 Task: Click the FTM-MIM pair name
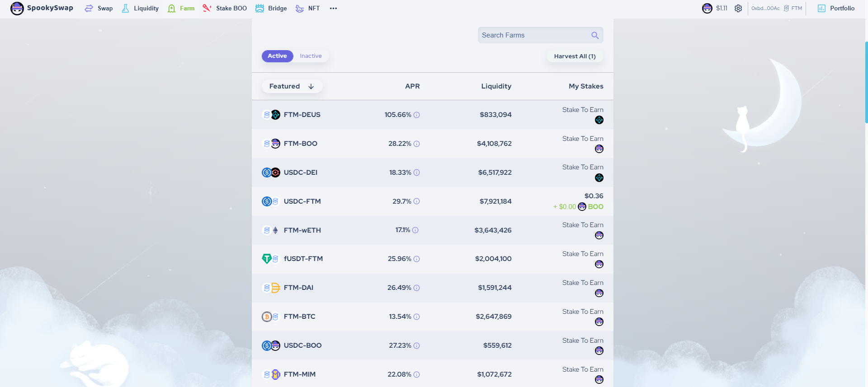click(300, 374)
